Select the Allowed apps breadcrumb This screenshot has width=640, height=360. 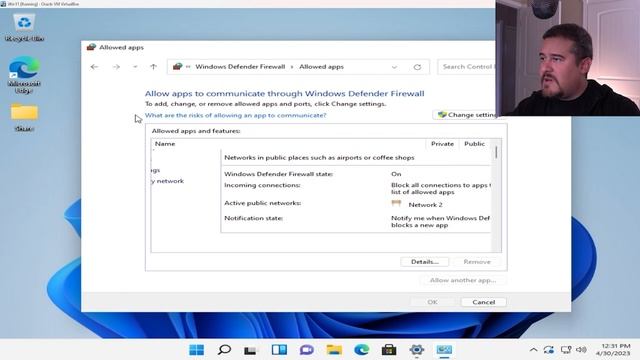click(x=321, y=67)
